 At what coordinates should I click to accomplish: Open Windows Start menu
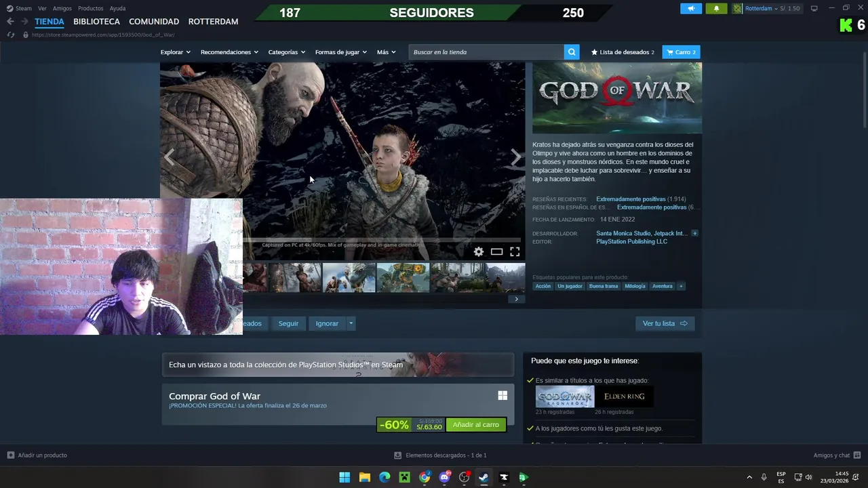tap(344, 477)
